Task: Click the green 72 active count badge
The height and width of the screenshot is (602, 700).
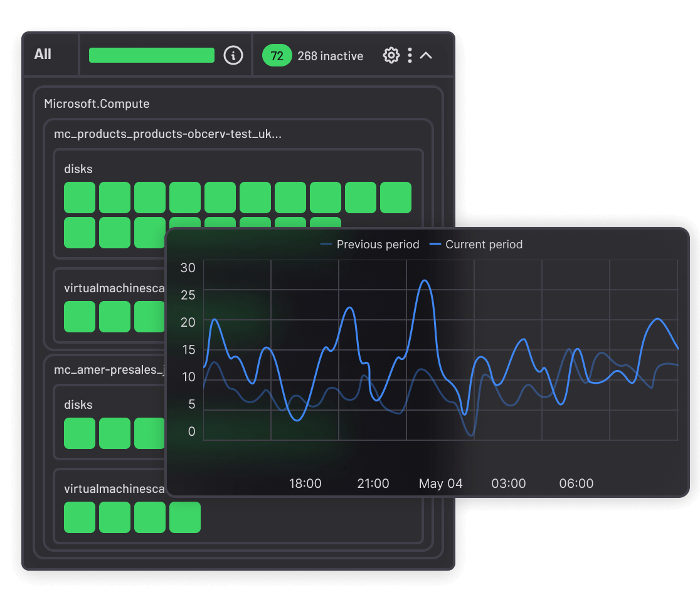Action: pos(277,55)
